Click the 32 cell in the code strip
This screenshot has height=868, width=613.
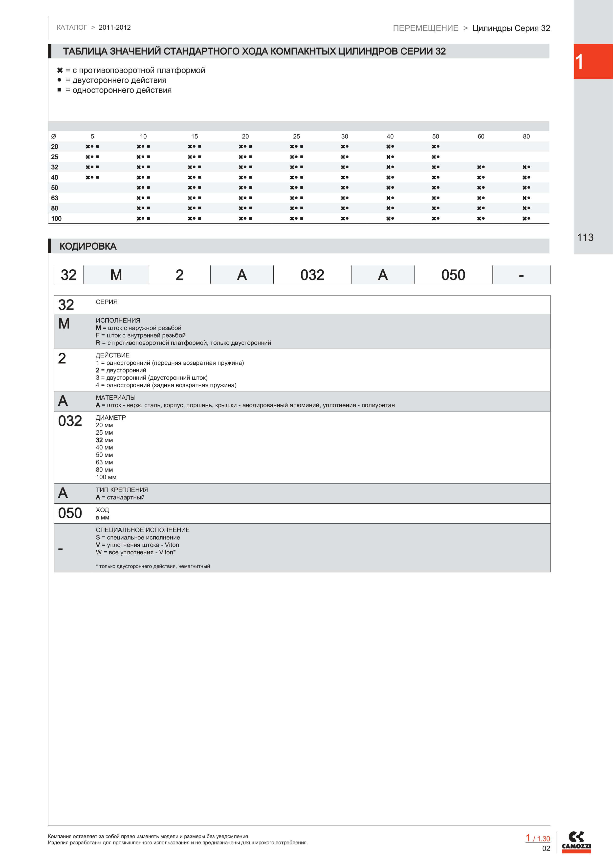point(69,275)
